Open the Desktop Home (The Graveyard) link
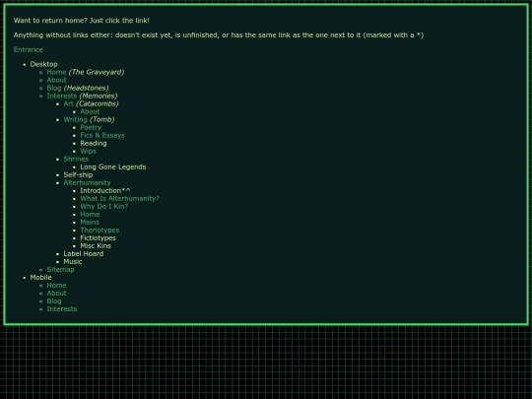 [x=56, y=72]
